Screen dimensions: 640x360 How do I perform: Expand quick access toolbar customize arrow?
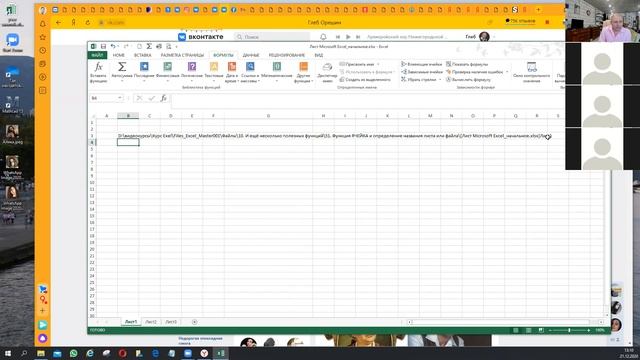click(x=177, y=47)
